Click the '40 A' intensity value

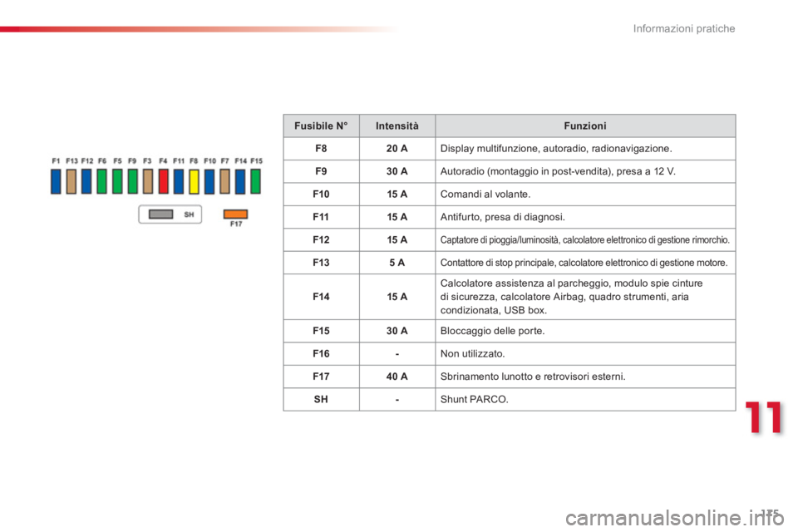[397, 377]
